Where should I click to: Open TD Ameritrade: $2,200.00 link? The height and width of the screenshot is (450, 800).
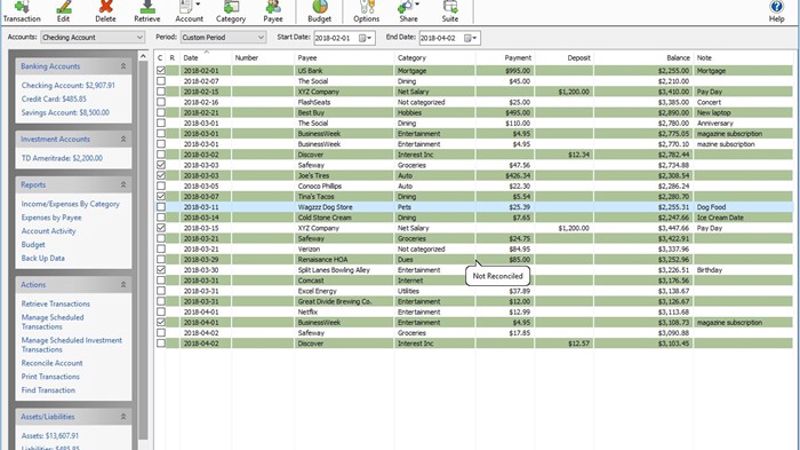[62, 158]
